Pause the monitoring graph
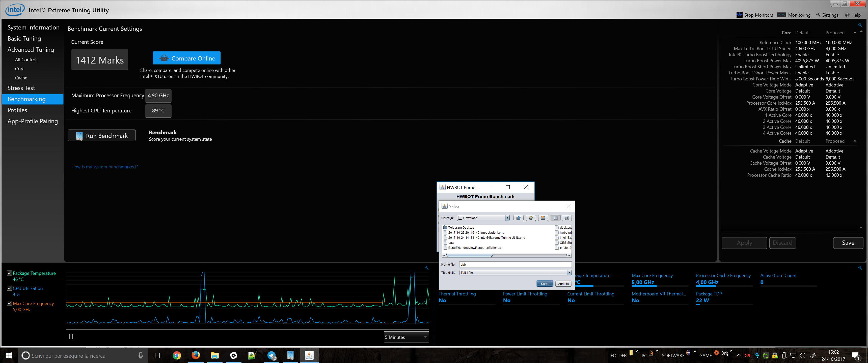Viewport: 868px width, 363px height. pyautogui.click(x=71, y=337)
